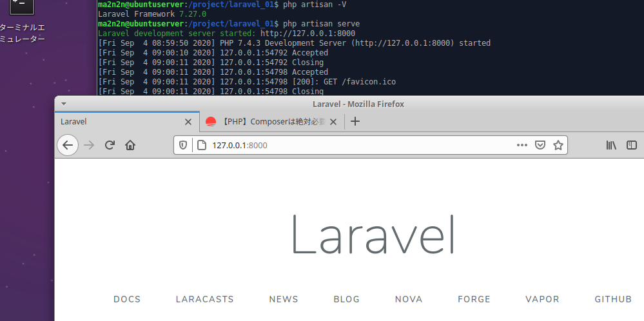Click the large Laravel heading
Viewport: 644px width, 321px height.
click(373, 235)
